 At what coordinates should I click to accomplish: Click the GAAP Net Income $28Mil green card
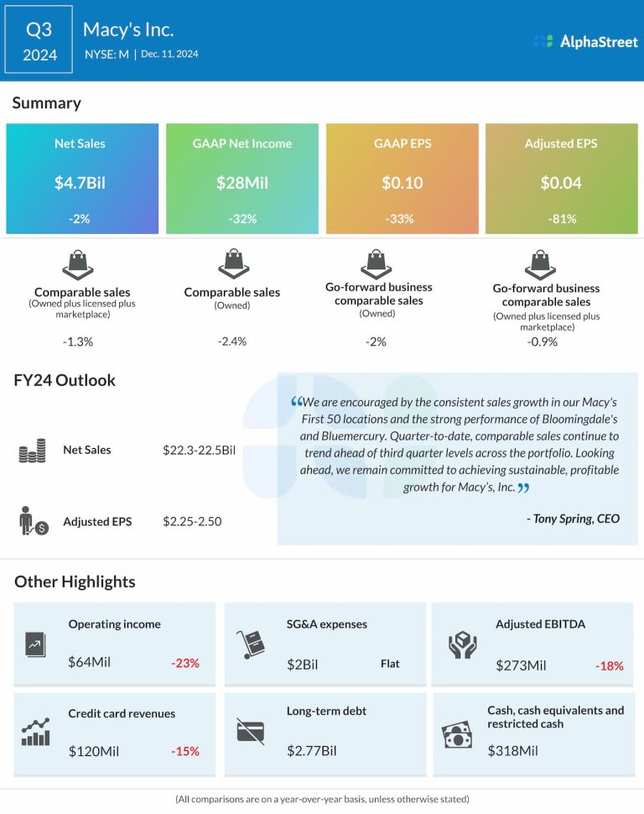click(241, 179)
